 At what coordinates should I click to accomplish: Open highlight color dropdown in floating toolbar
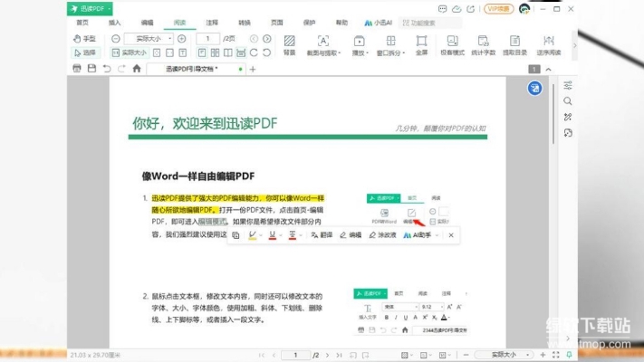[261, 235]
